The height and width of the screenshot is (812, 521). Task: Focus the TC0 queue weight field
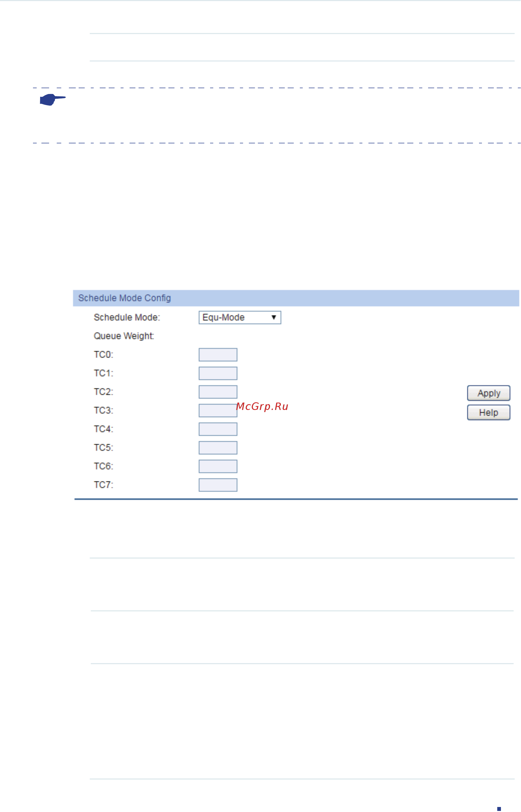(218, 355)
